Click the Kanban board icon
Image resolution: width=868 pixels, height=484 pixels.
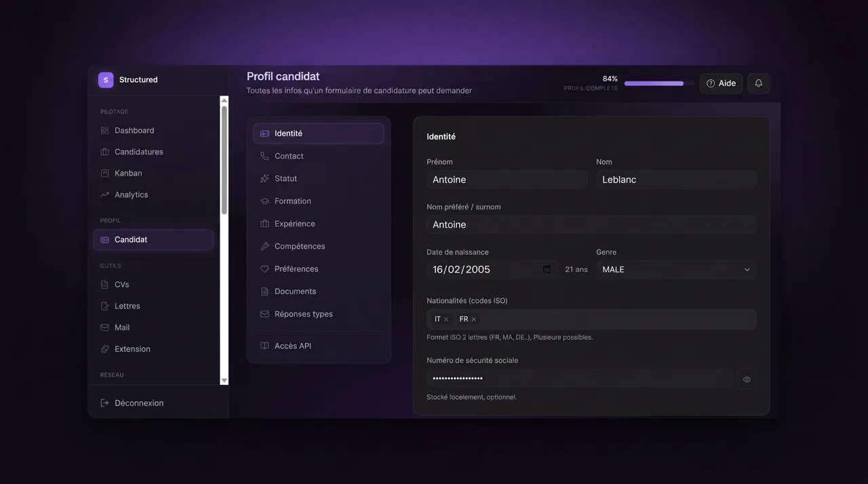pyautogui.click(x=104, y=173)
